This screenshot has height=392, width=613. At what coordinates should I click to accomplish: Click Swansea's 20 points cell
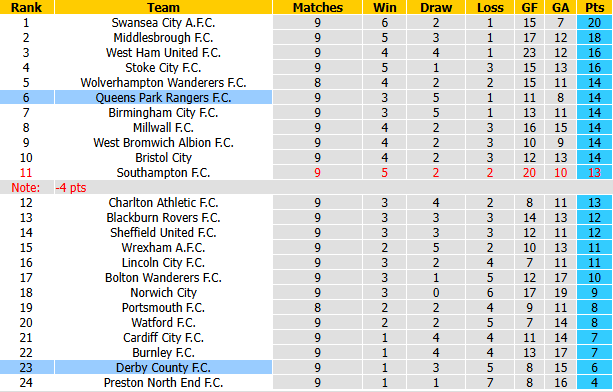point(595,23)
